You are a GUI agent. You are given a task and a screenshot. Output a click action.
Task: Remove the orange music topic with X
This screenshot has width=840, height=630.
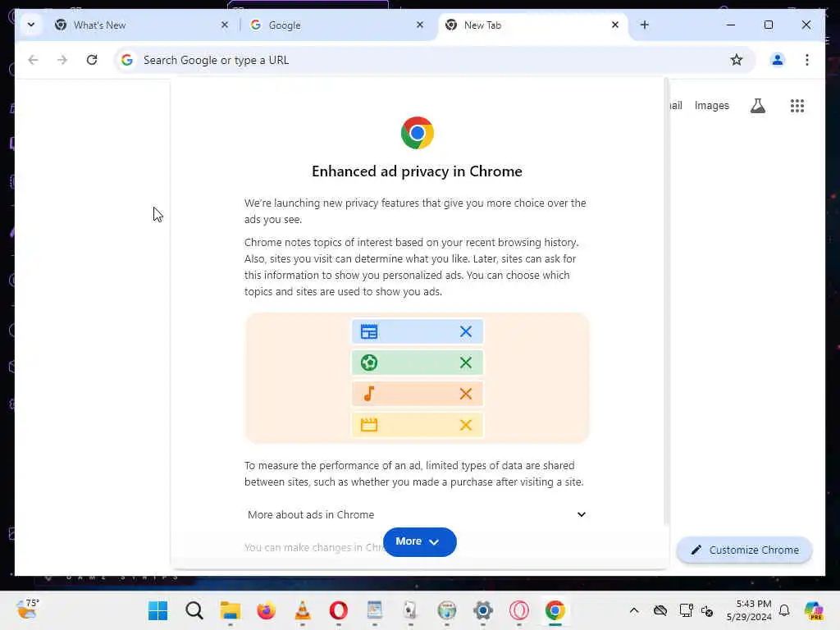pyautogui.click(x=466, y=394)
